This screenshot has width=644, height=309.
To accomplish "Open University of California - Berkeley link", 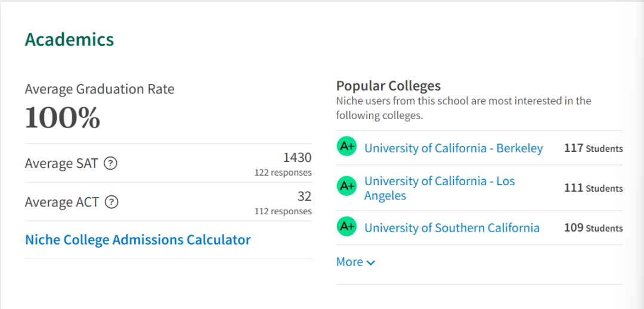I will point(454,148).
